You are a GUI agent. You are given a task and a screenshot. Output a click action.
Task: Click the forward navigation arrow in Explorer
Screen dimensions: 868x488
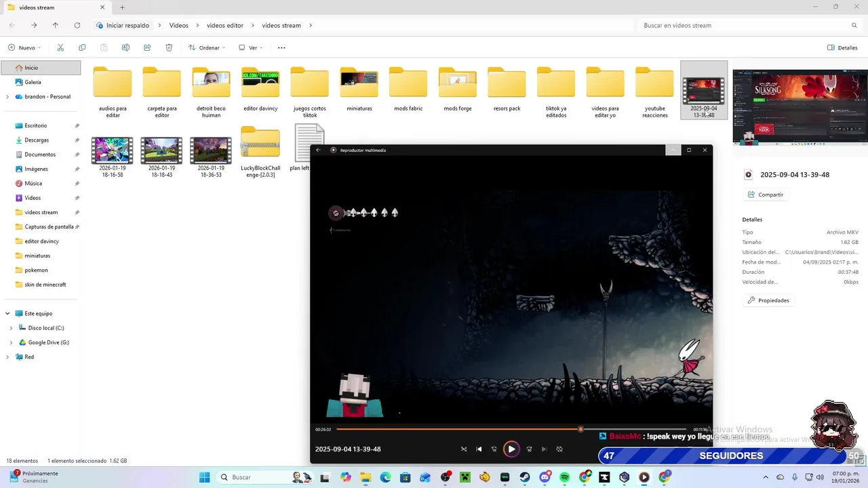click(x=34, y=25)
